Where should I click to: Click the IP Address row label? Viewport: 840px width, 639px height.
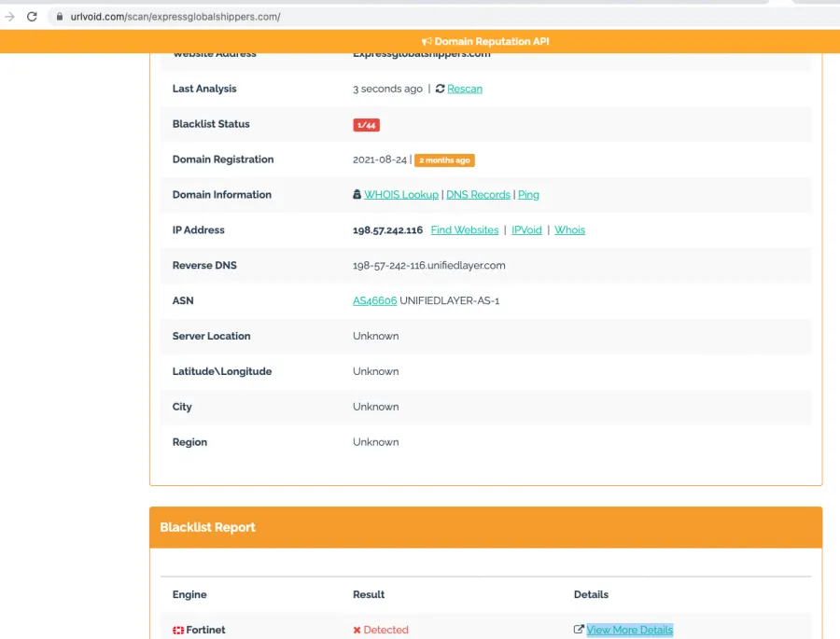click(x=198, y=230)
